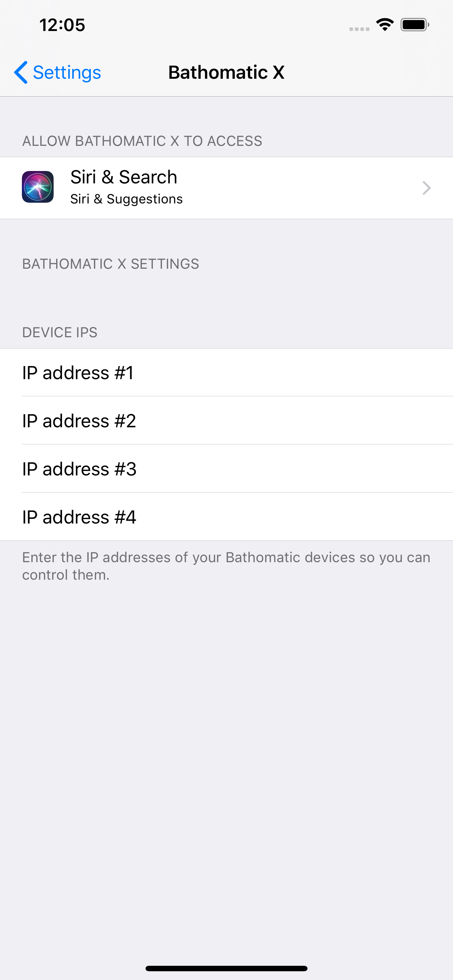Select IP address #1 field
Screen dimensions: 453x980
226,373
